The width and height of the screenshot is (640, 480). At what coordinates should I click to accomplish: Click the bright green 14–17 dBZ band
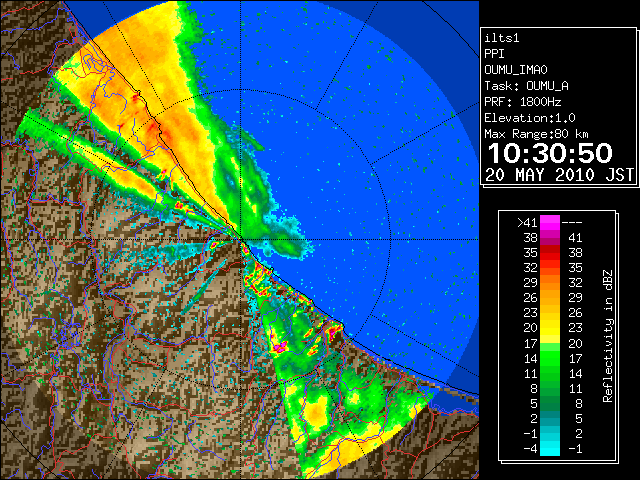pyautogui.click(x=550, y=358)
